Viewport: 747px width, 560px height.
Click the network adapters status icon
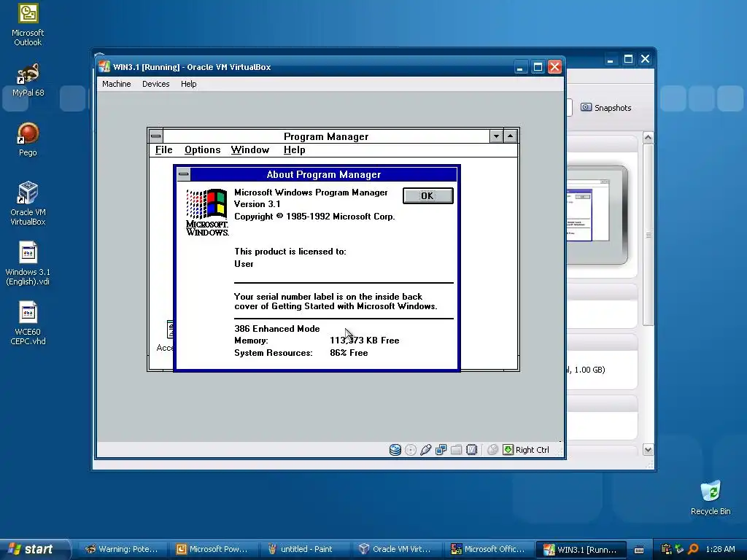[x=441, y=450]
